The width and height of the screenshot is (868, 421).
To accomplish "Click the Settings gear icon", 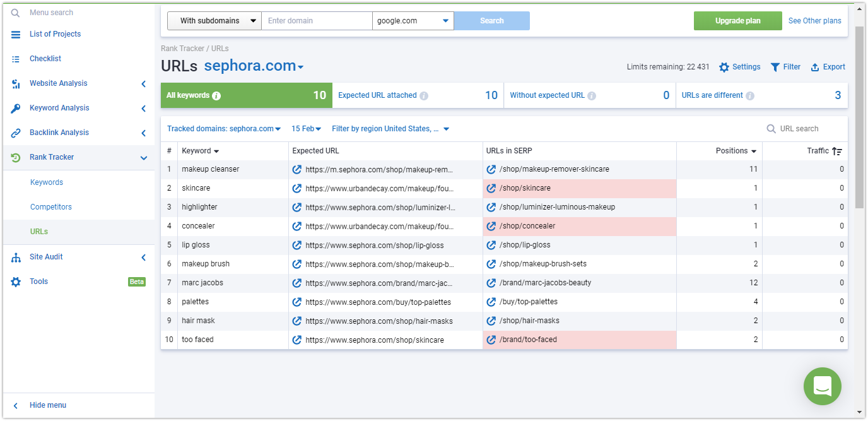I will (724, 67).
